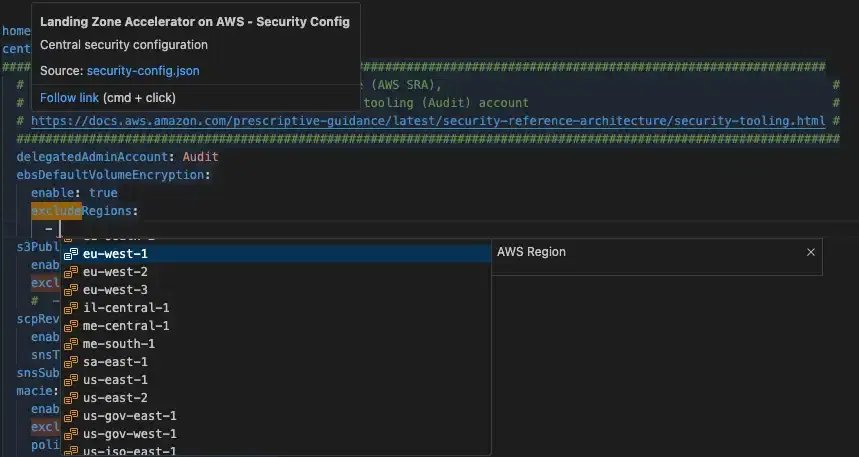
Task: Select me-south-1 suggestion
Action: 276,344
